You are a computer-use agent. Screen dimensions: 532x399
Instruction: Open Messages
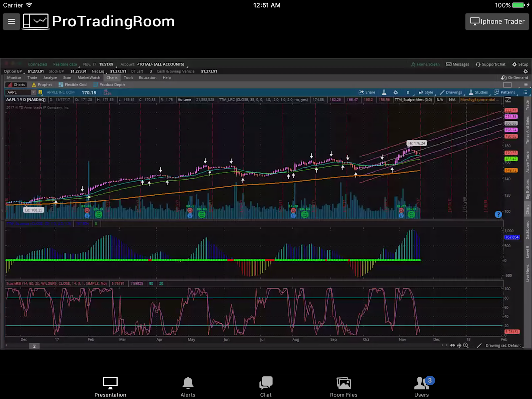pyautogui.click(x=457, y=64)
